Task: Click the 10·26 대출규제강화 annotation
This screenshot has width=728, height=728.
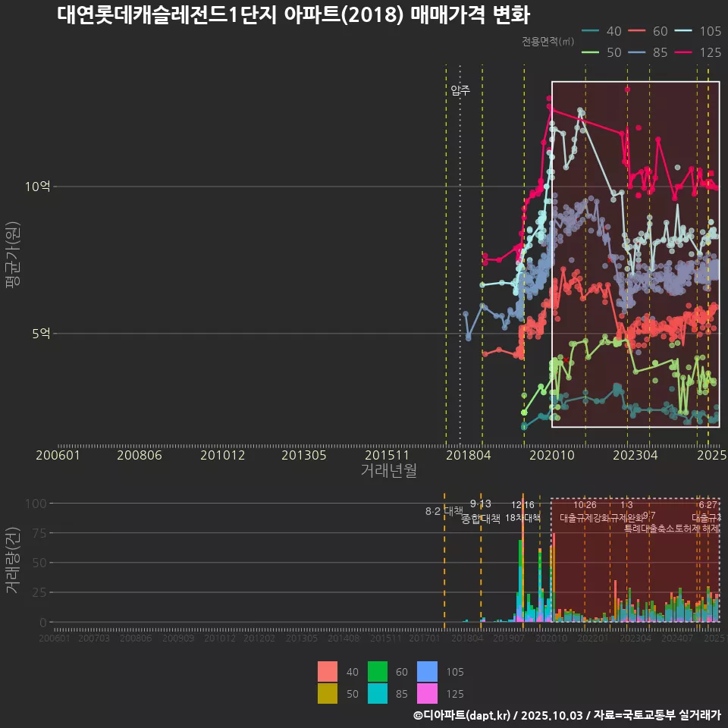Action: click(x=585, y=512)
